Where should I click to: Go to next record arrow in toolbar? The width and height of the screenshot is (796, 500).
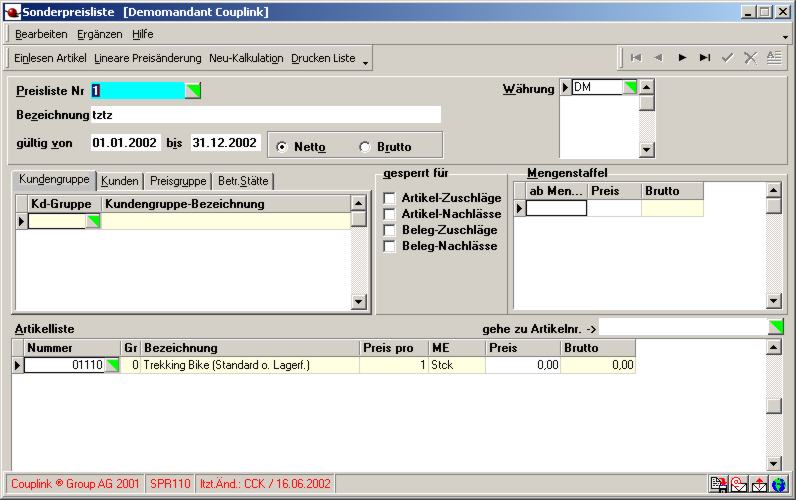click(x=682, y=58)
